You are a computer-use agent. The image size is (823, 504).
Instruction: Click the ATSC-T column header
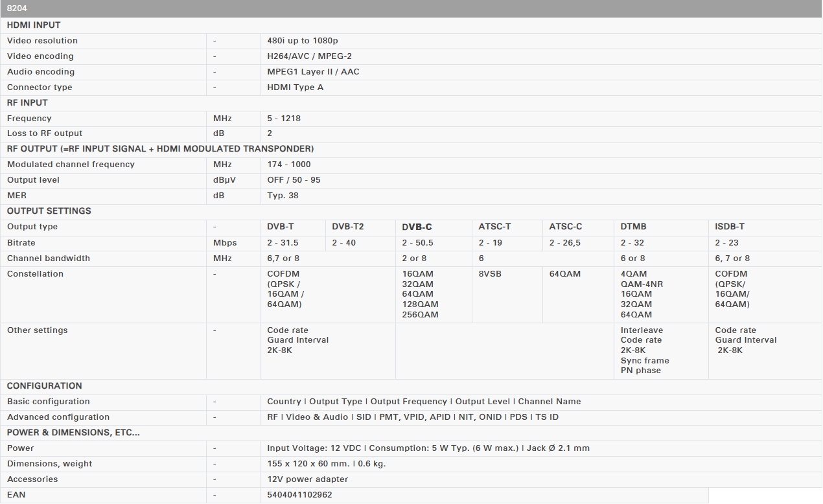494,227
